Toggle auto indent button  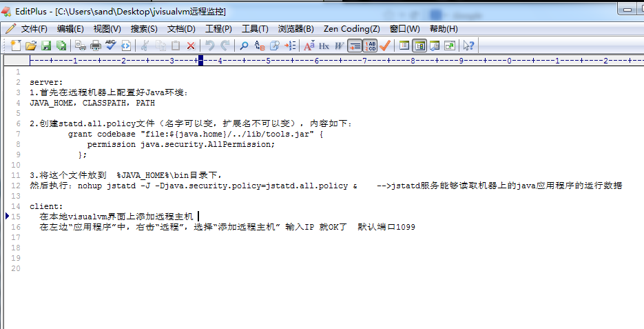(355, 46)
